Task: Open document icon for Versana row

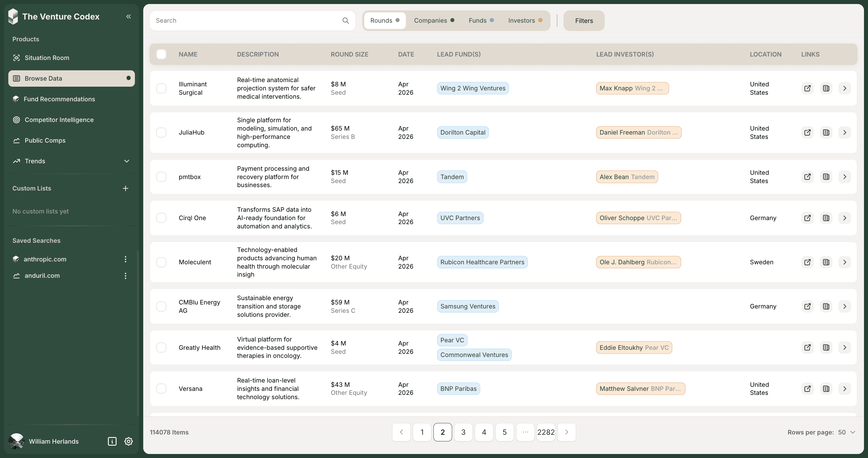Action: click(x=826, y=389)
